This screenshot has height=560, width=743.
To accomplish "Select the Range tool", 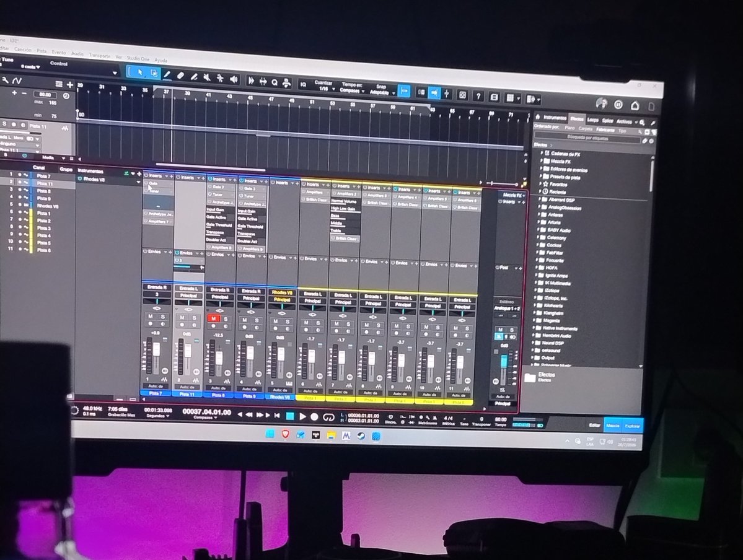I will point(154,73).
